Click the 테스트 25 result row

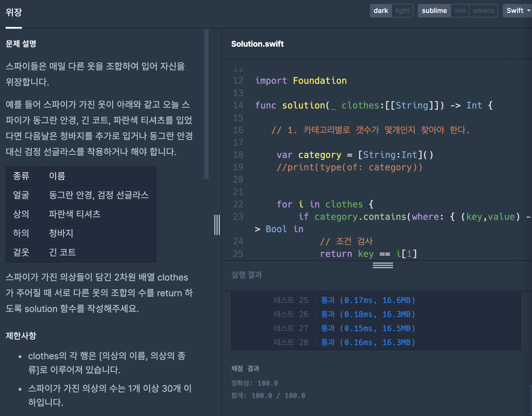tap(344, 300)
